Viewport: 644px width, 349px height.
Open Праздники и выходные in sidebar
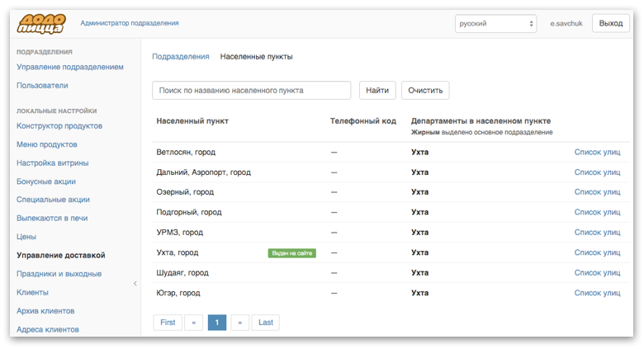click(x=59, y=274)
